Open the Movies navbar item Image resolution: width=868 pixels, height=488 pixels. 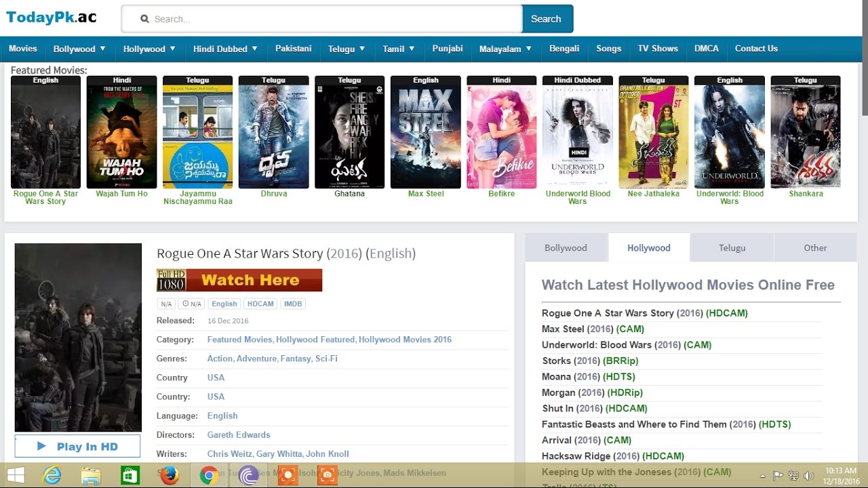point(23,49)
